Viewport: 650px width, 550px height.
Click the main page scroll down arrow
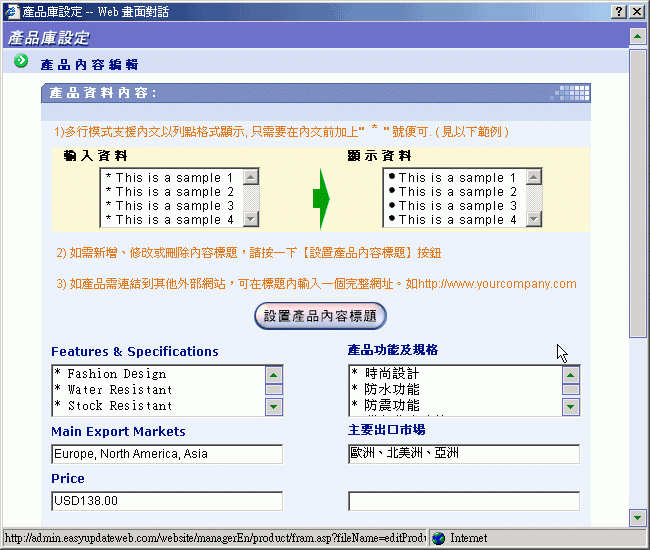click(x=637, y=517)
